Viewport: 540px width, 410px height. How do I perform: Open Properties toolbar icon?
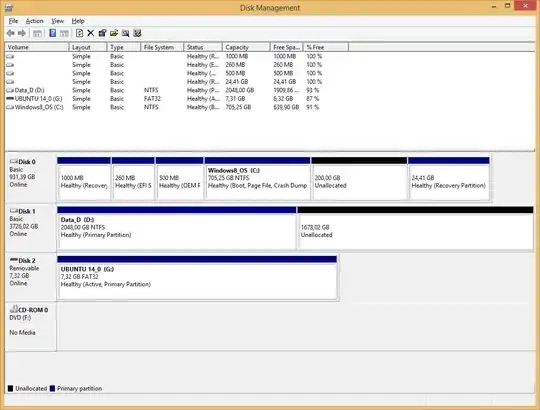click(x=102, y=33)
